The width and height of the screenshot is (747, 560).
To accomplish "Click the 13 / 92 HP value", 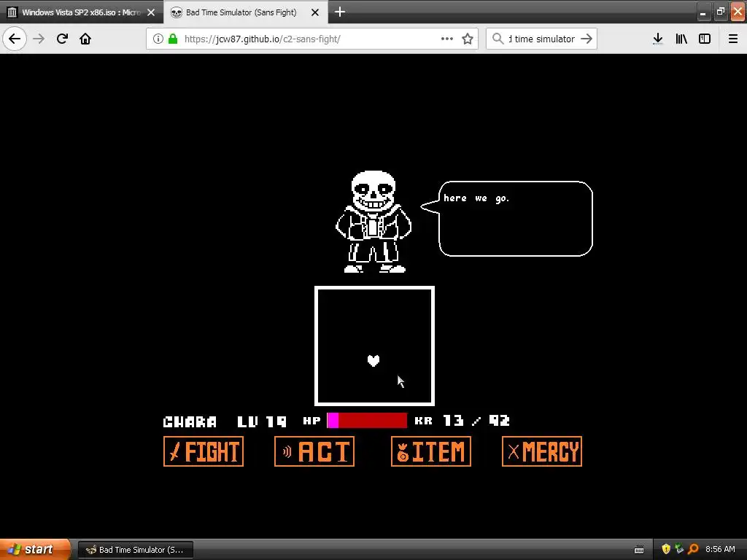I will (476, 421).
